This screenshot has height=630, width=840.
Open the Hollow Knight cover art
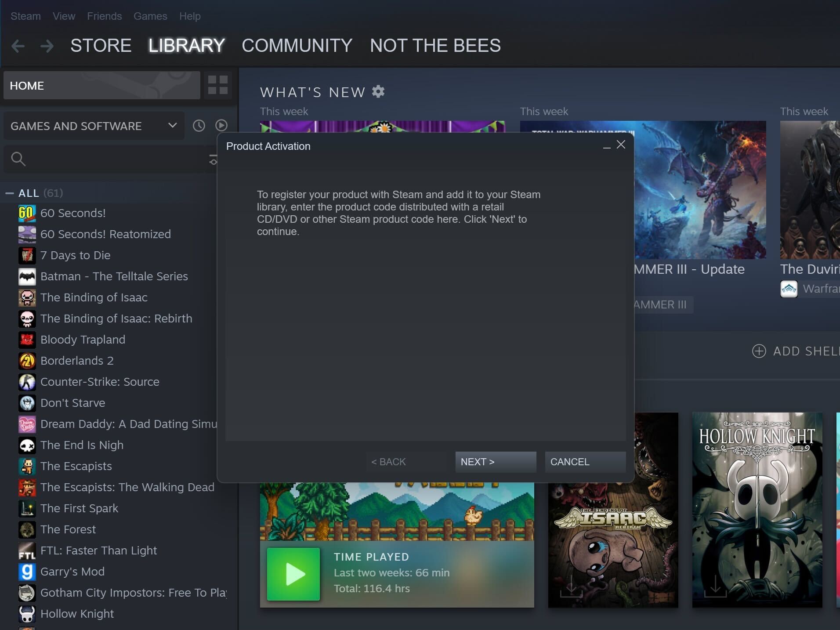[757, 510]
